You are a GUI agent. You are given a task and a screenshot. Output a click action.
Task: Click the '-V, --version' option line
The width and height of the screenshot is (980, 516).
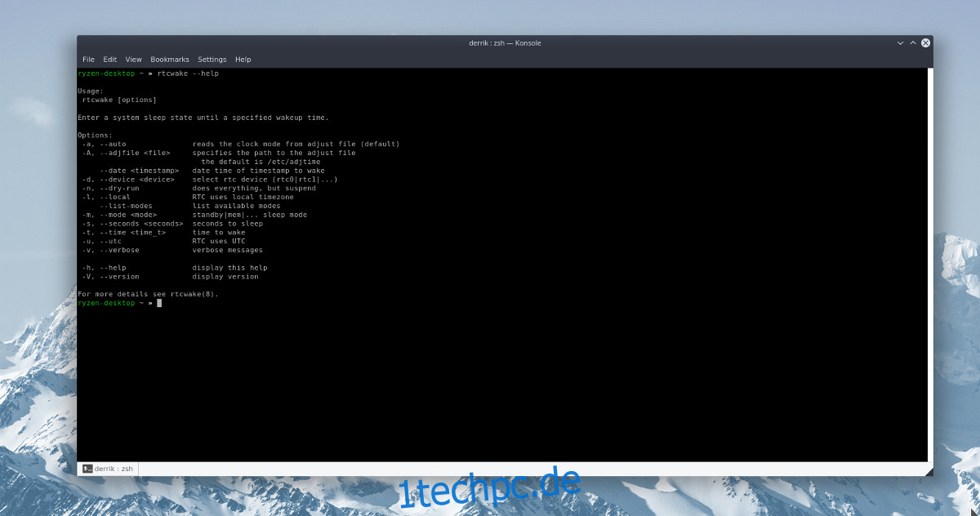tap(170, 277)
